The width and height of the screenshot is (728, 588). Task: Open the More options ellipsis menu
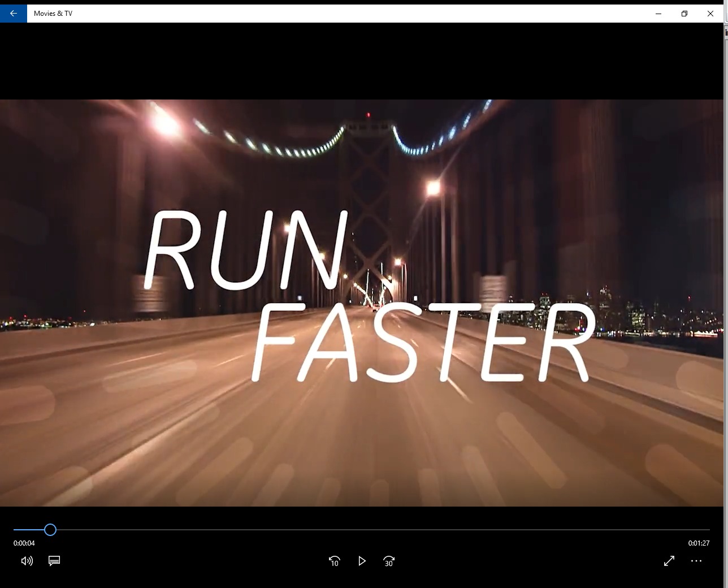[696, 561]
